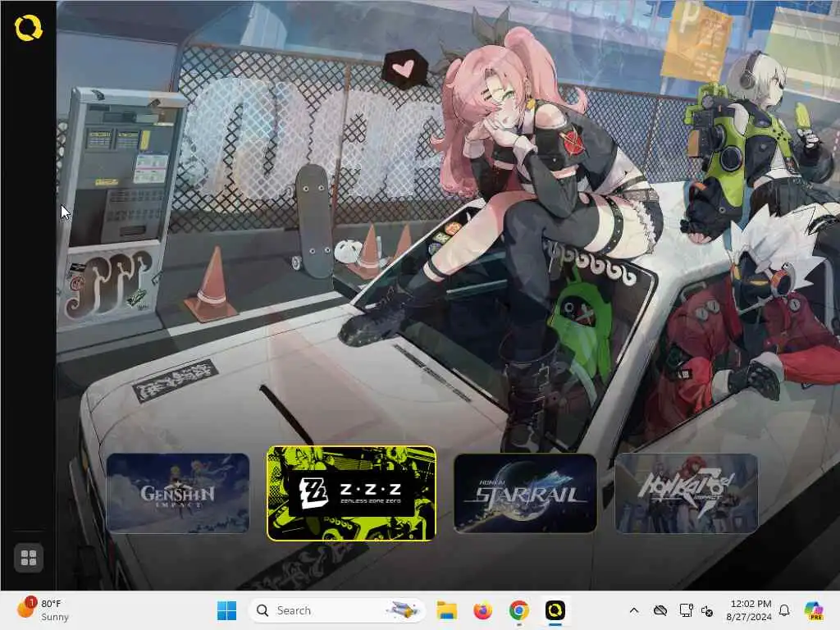Image resolution: width=840 pixels, height=630 pixels.
Task: Click the HoYoPlay logo in sidebar
Action: click(x=29, y=28)
